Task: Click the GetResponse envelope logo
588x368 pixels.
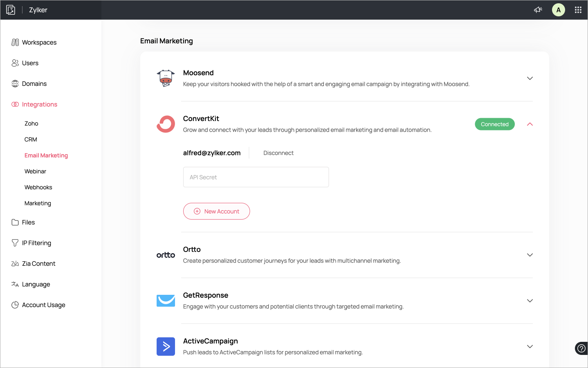Action: tap(166, 301)
